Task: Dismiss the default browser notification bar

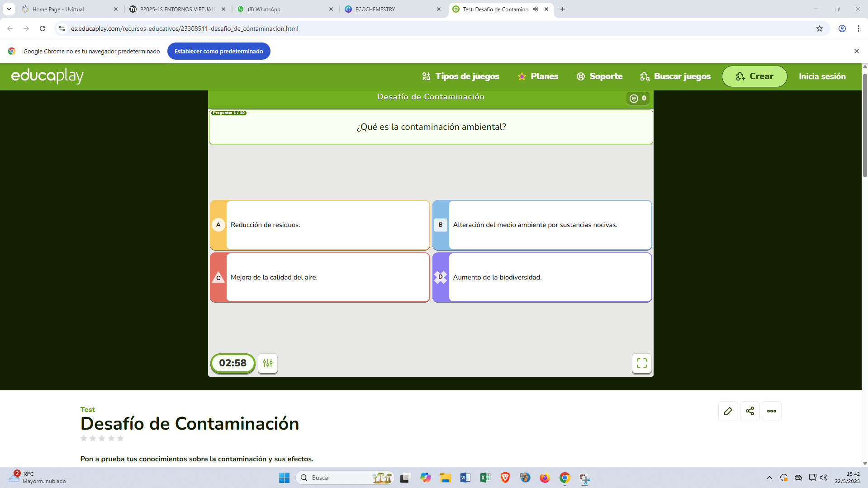Action: tap(856, 51)
